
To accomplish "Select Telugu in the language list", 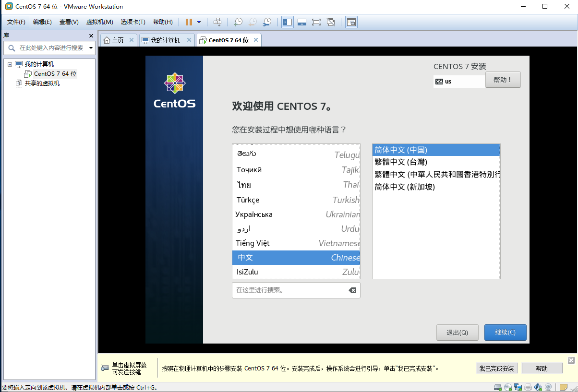I will pos(296,154).
